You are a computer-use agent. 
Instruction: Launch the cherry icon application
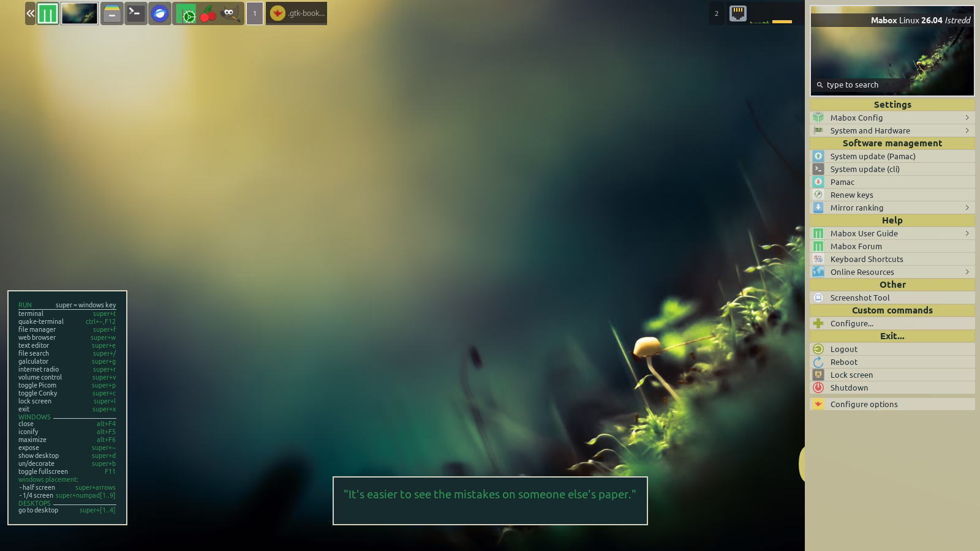click(208, 13)
